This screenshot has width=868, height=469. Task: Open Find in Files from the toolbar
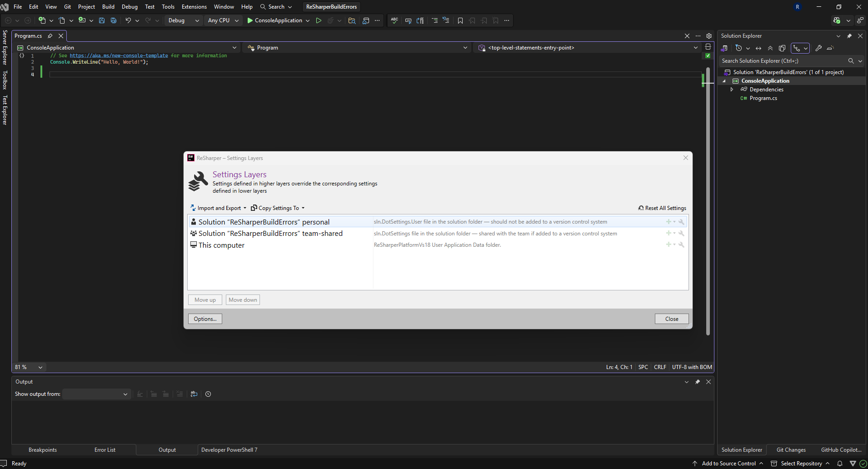(352, 20)
